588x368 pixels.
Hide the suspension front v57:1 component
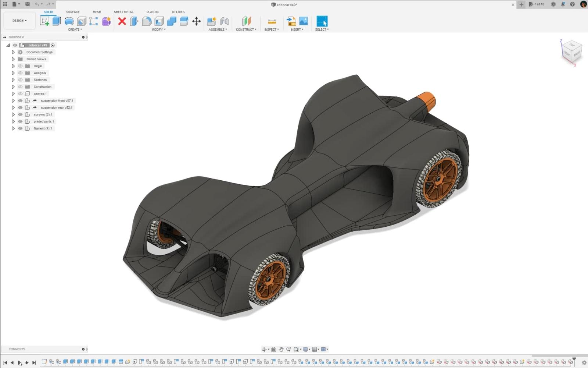pos(20,100)
